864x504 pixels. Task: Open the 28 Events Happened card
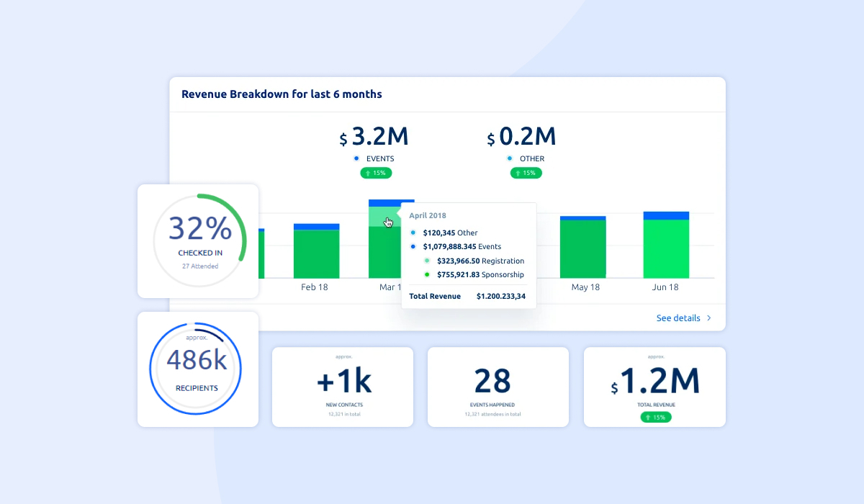point(498,387)
